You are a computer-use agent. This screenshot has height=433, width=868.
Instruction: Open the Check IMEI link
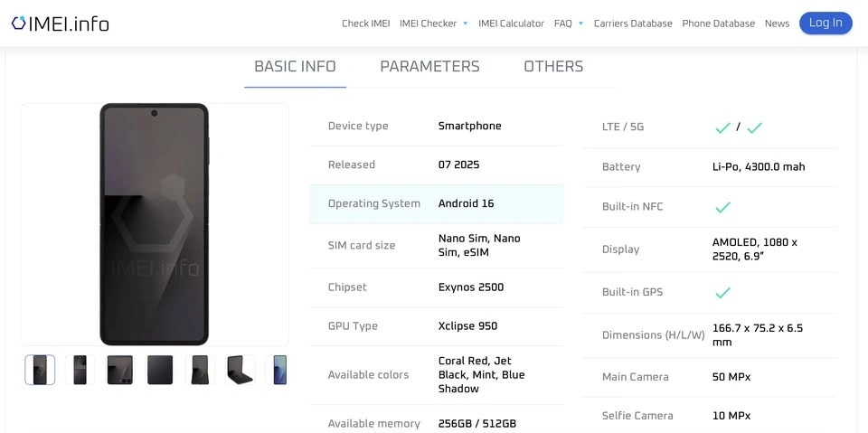[365, 24]
